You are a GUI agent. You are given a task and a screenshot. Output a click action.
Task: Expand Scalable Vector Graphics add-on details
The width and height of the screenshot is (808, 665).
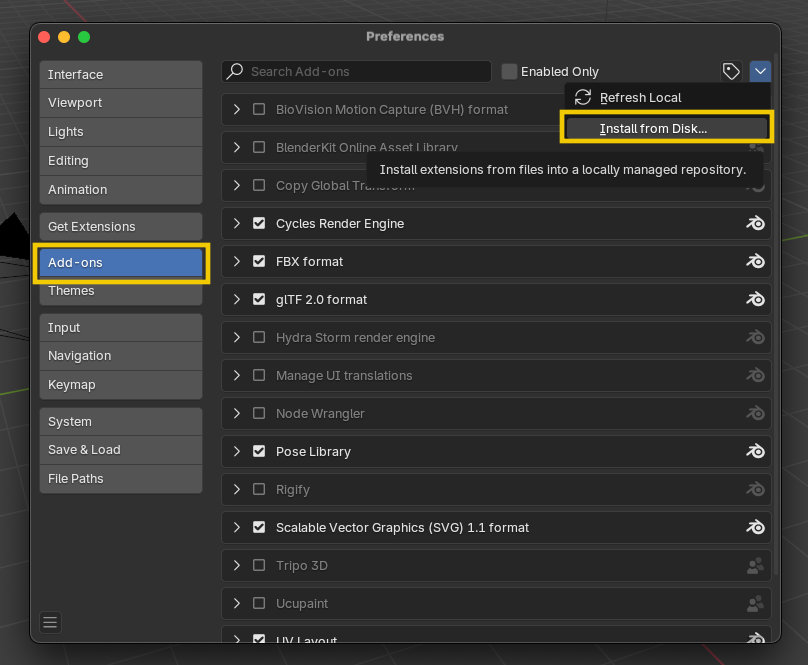[237, 527]
